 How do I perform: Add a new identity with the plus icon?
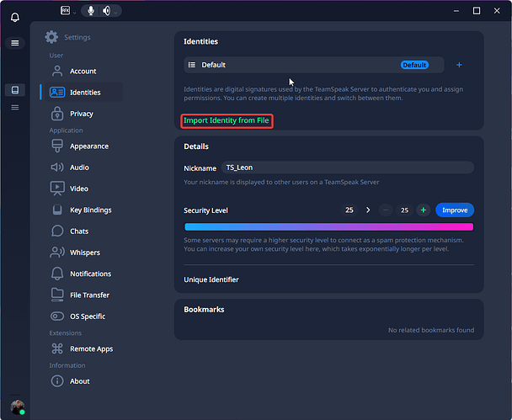click(459, 65)
